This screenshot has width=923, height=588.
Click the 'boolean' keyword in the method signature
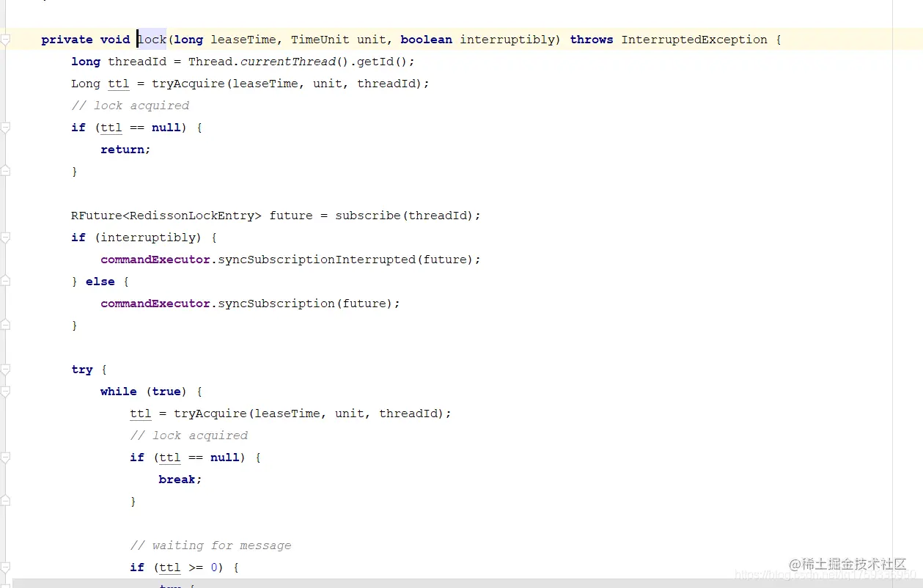coord(427,40)
